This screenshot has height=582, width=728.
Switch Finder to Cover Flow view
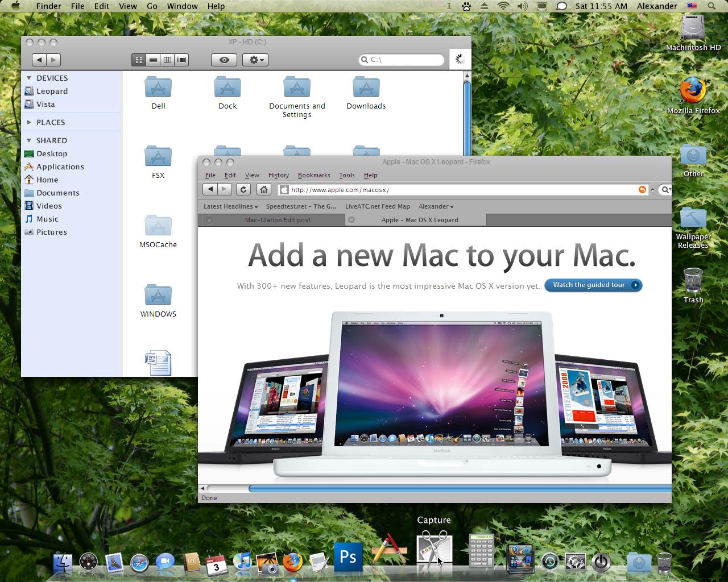(x=181, y=60)
